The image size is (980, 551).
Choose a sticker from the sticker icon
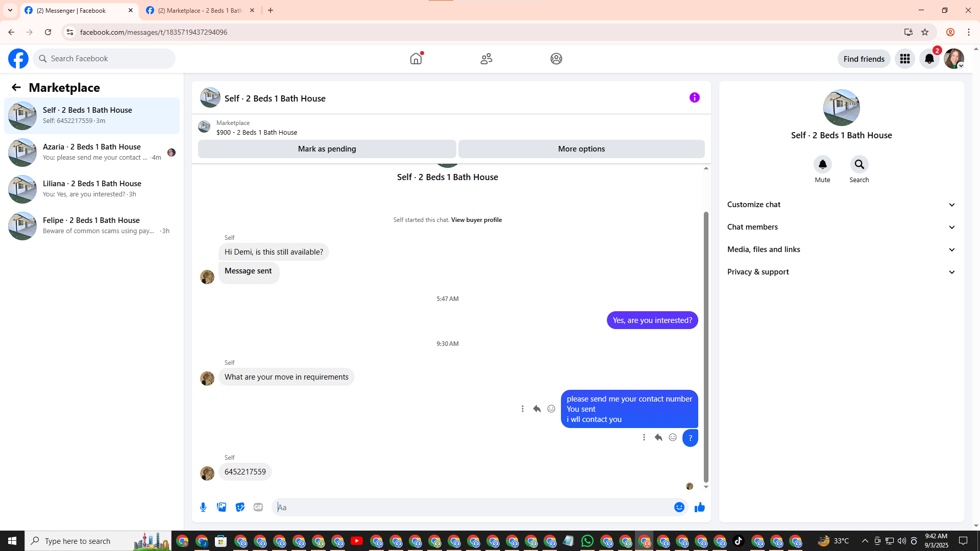pos(240,507)
